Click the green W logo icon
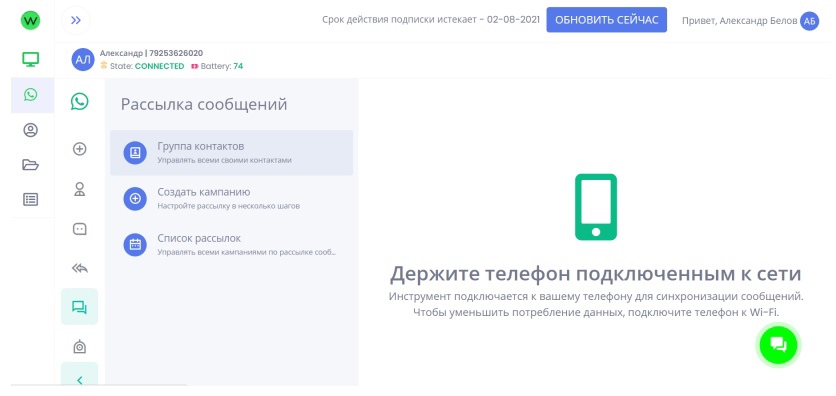The height and width of the screenshot is (396, 836). (30, 21)
